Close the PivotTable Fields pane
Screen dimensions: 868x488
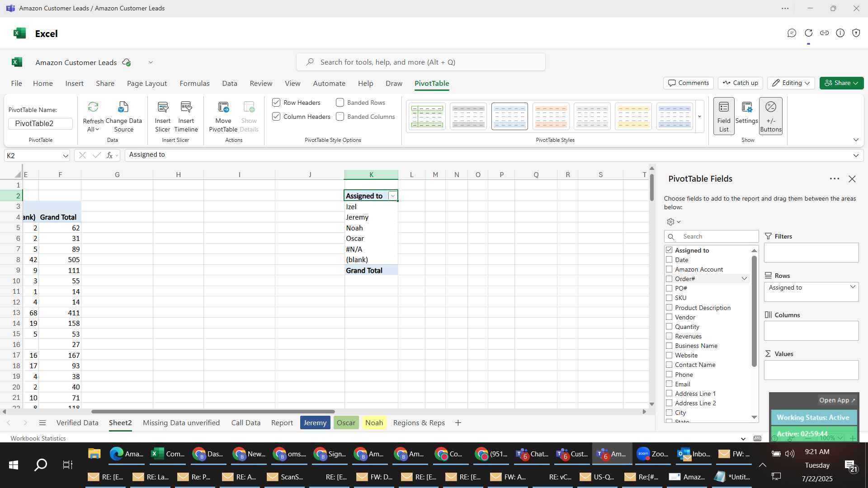click(852, 179)
